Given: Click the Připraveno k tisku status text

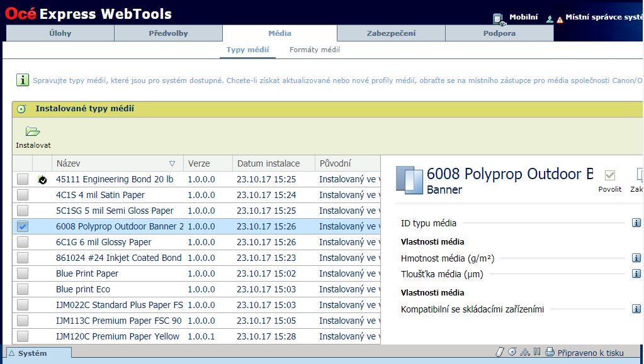Looking at the screenshot, I should 590,353.
